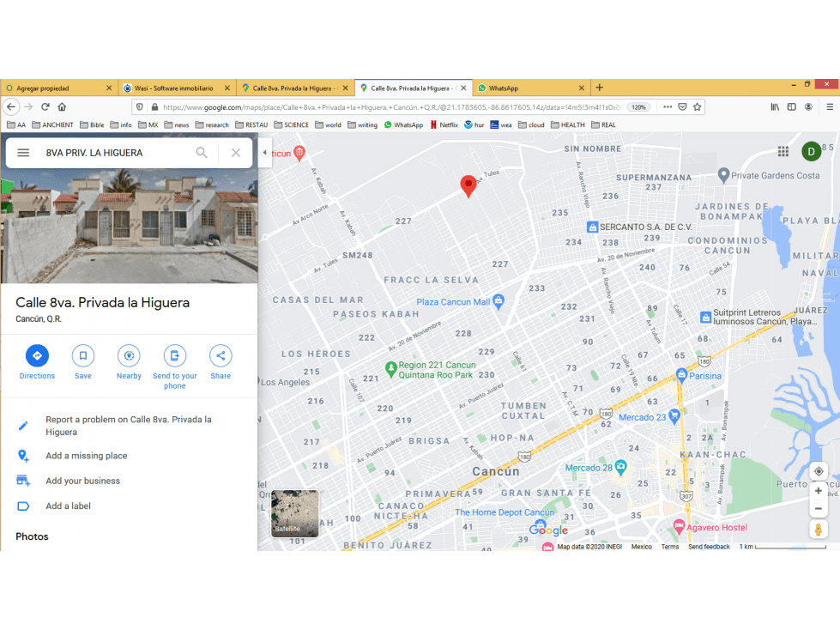Zoom out on the map
This screenshot has height=630, width=840.
pos(819,509)
